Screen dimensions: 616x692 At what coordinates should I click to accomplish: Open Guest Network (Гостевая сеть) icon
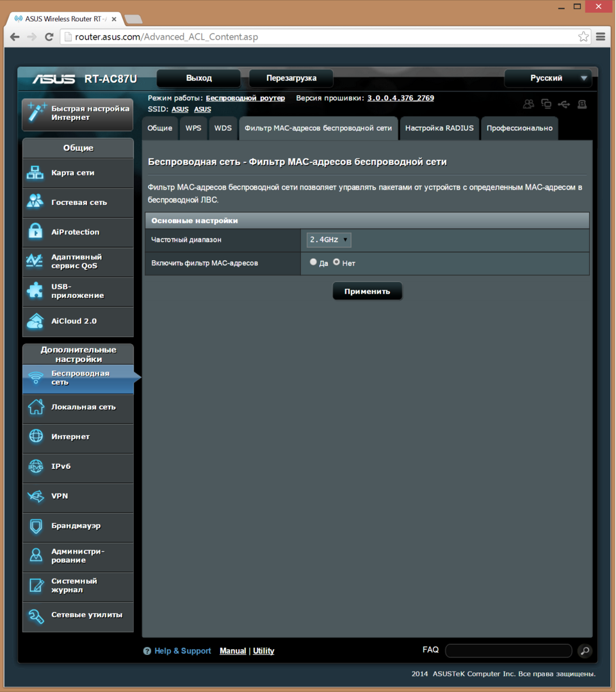click(x=35, y=202)
